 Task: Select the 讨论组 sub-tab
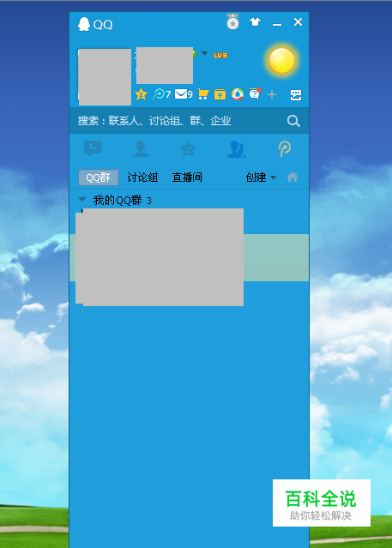(142, 178)
